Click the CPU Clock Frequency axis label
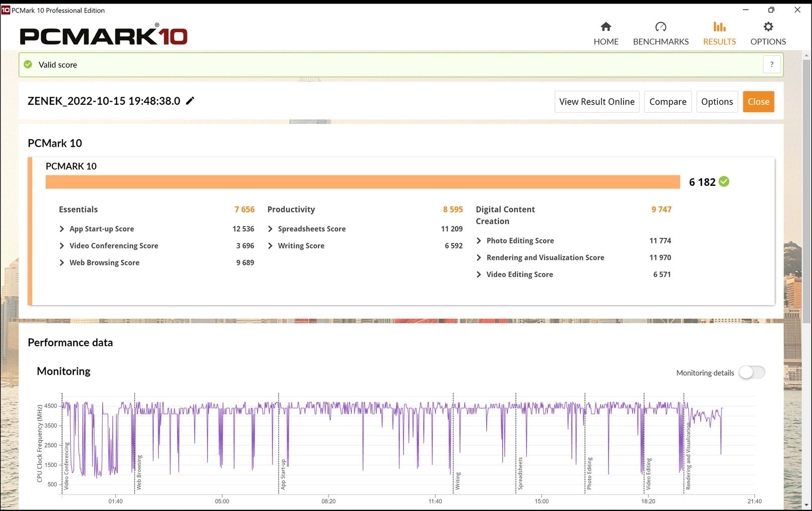The image size is (812, 511). click(x=40, y=443)
